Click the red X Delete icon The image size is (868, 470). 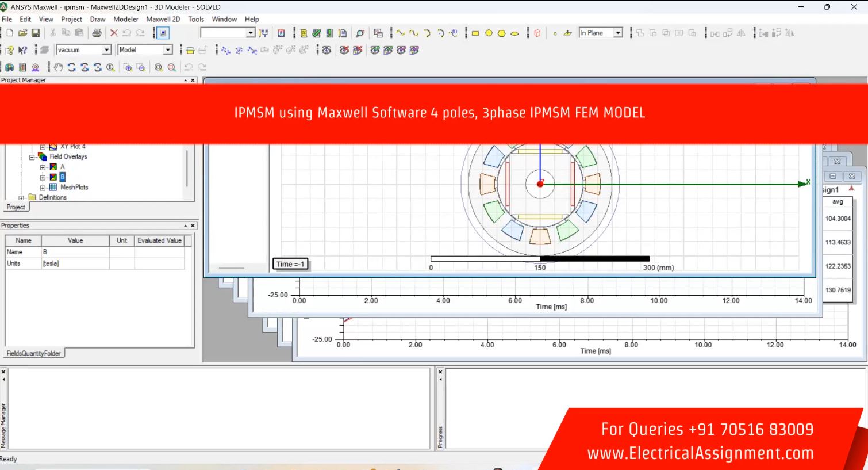coord(114,33)
